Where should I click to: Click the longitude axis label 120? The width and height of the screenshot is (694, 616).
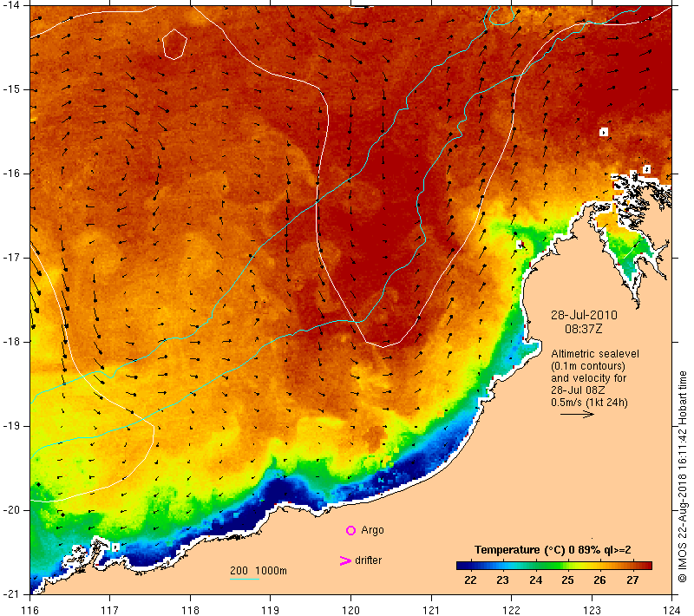pyautogui.click(x=350, y=610)
